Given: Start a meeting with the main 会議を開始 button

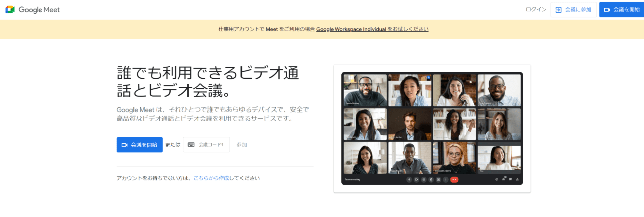Looking at the screenshot, I should 140,145.
